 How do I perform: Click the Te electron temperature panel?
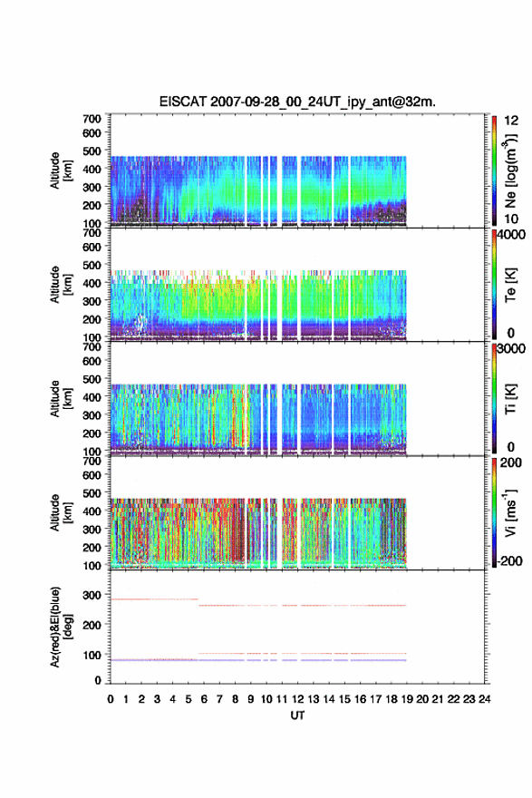point(297,285)
